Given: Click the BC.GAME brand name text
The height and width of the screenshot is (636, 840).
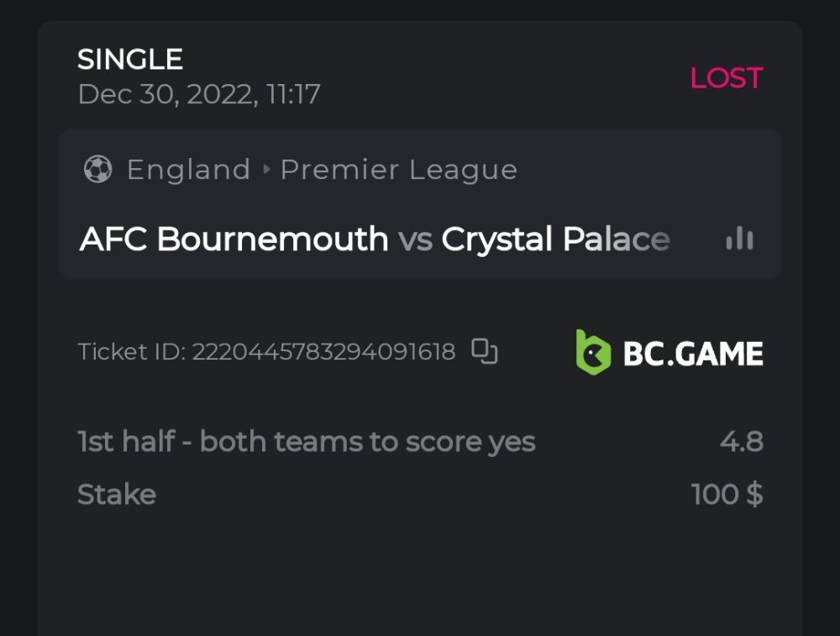Looking at the screenshot, I should 693,353.
